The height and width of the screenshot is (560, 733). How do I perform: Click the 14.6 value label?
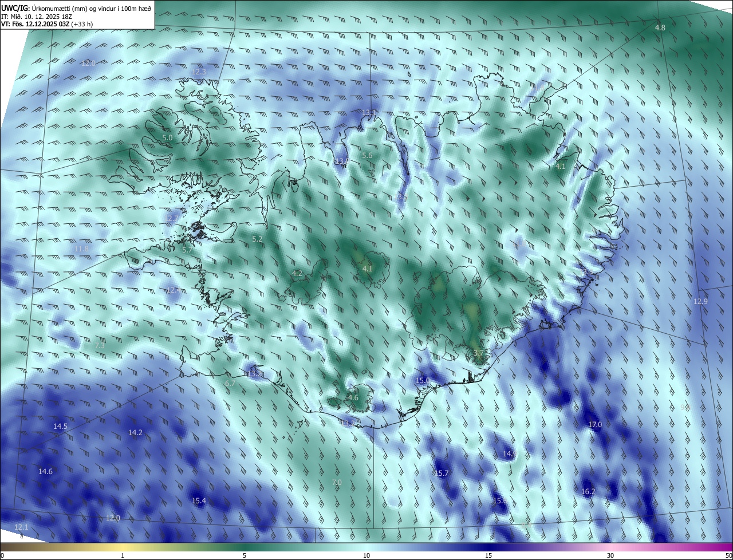[45, 471]
